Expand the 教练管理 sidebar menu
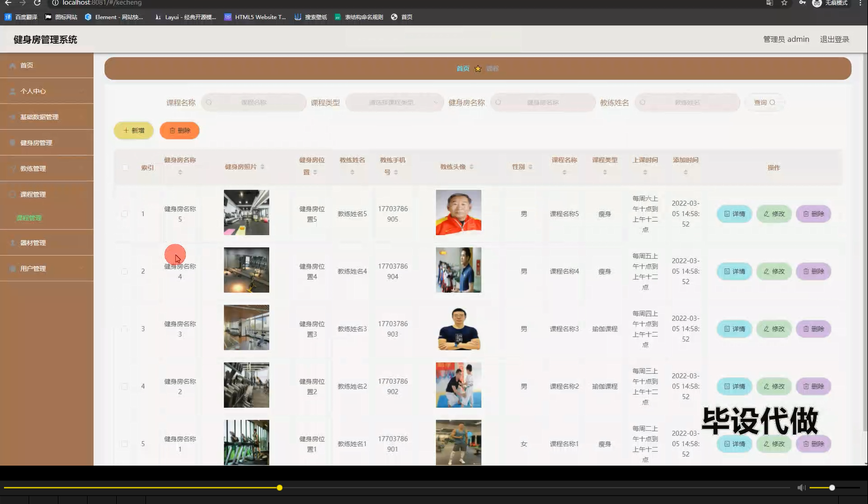The image size is (868, 504). pyautogui.click(x=46, y=168)
